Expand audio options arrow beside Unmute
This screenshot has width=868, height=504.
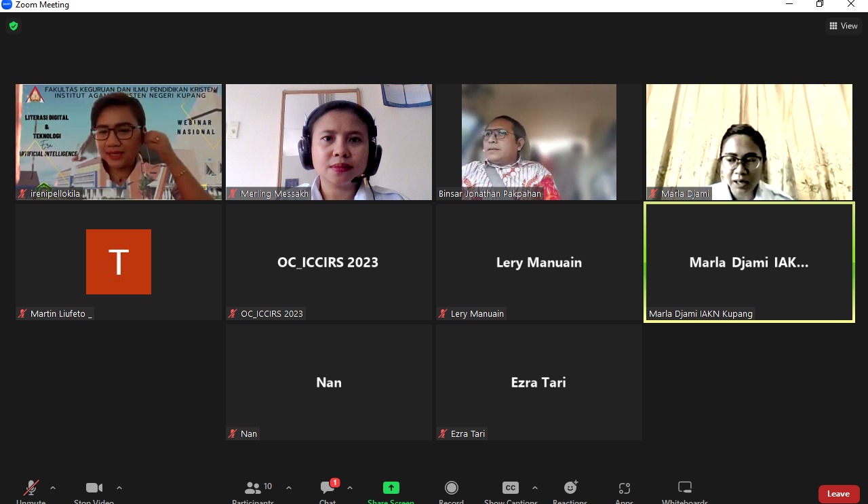[x=53, y=488]
